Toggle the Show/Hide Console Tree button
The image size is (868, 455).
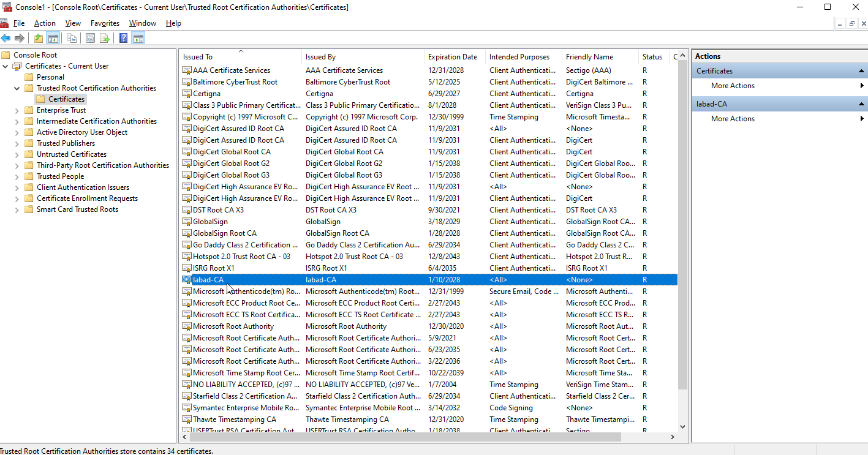[x=53, y=39]
